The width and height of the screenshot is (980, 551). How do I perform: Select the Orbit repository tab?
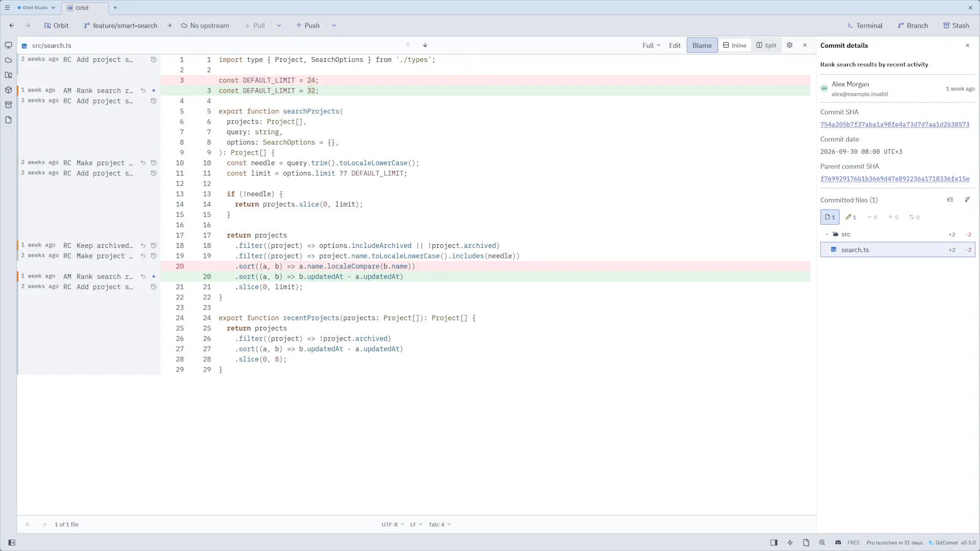coord(84,8)
